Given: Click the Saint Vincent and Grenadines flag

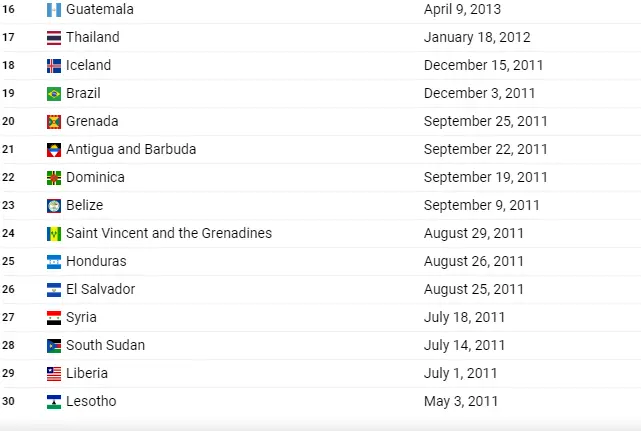Looking at the screenshot, I should [54, 234].
